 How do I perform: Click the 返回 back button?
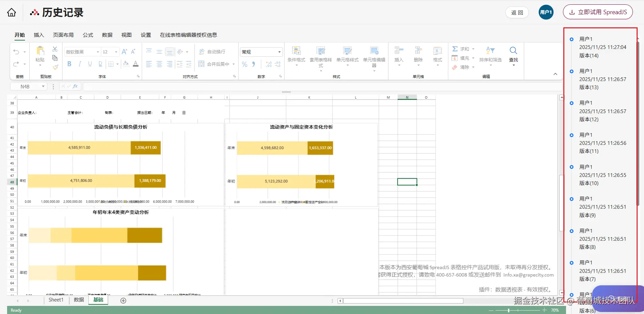[x=517, y=12]
